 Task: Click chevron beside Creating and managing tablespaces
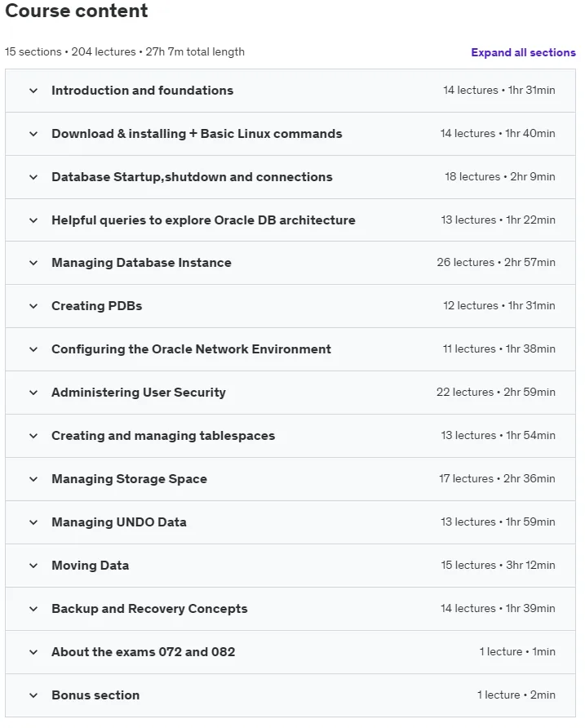33,436
